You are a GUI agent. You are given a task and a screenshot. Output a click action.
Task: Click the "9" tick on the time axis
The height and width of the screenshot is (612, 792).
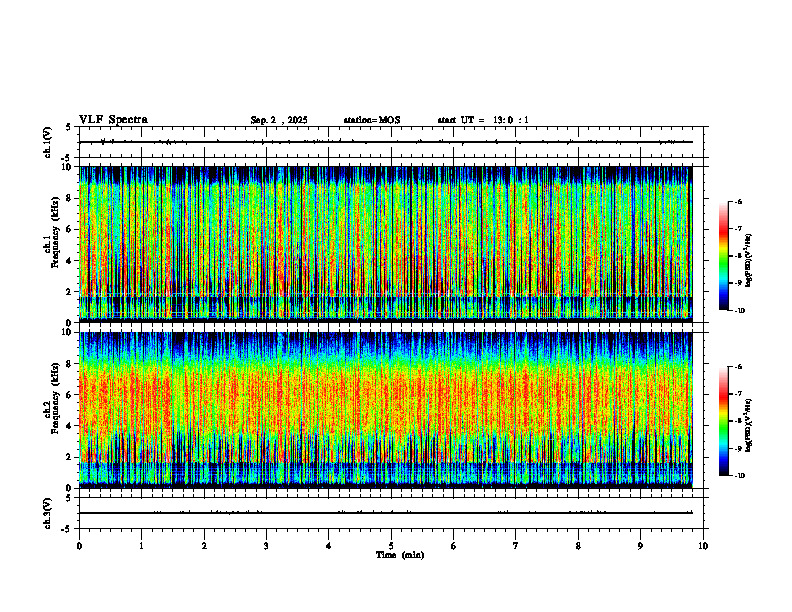click(640, 546)
